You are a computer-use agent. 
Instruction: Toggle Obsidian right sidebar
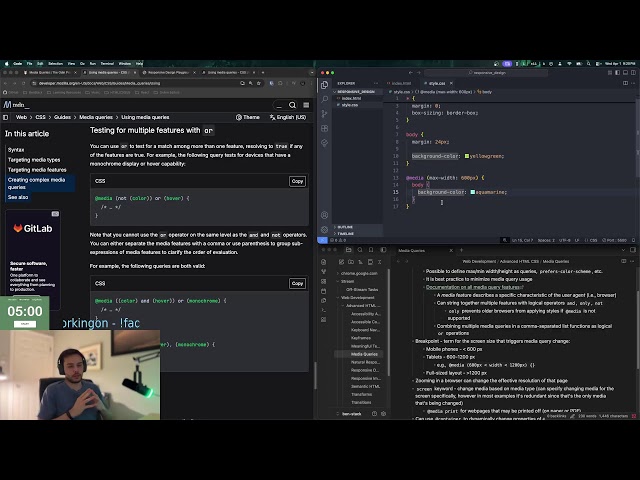633,250
